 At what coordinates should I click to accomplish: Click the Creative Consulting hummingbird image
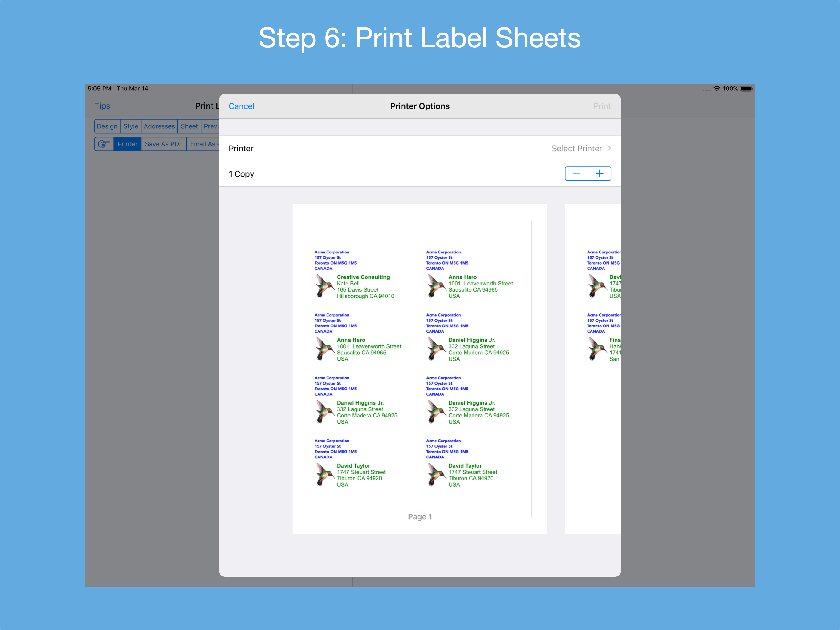325,286
